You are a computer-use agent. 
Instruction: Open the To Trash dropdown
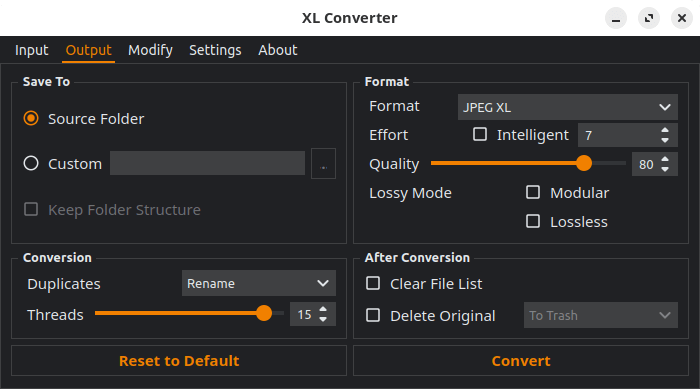(x=601, y=315)
